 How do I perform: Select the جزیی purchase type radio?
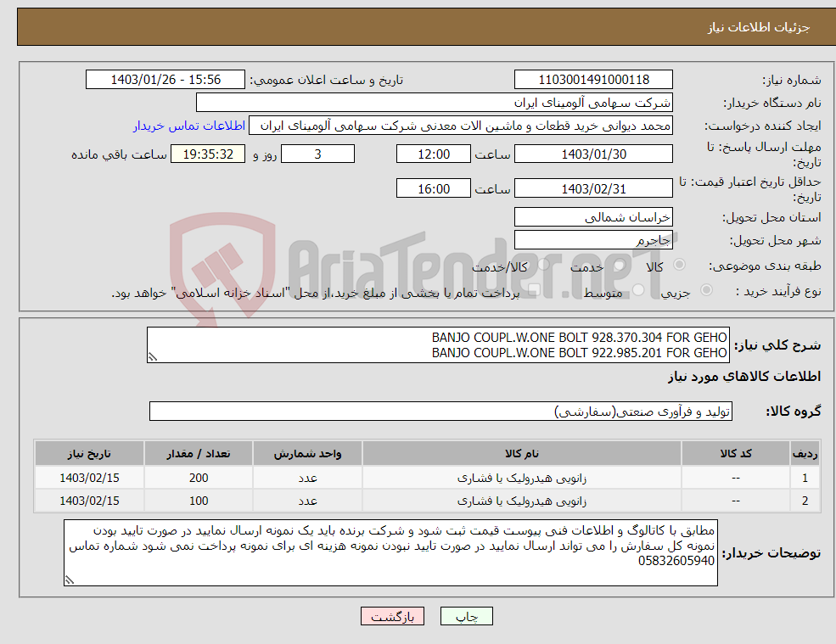[x=706, y=290]
